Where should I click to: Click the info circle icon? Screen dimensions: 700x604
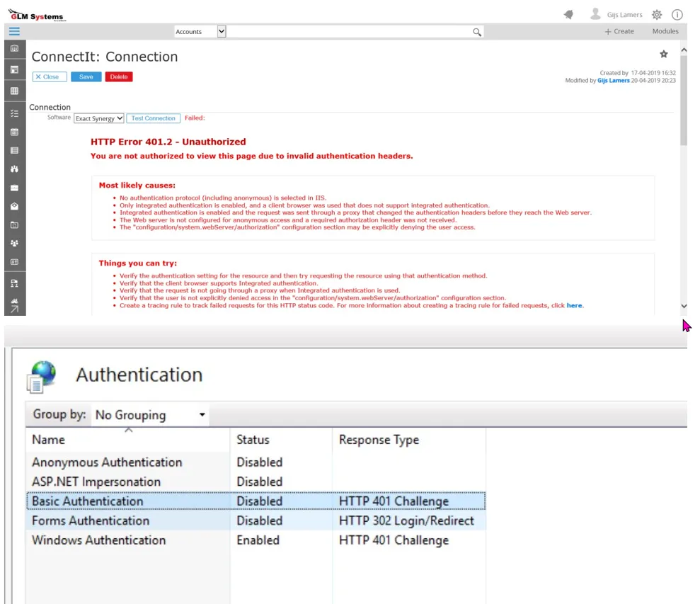tap(677, 14)
